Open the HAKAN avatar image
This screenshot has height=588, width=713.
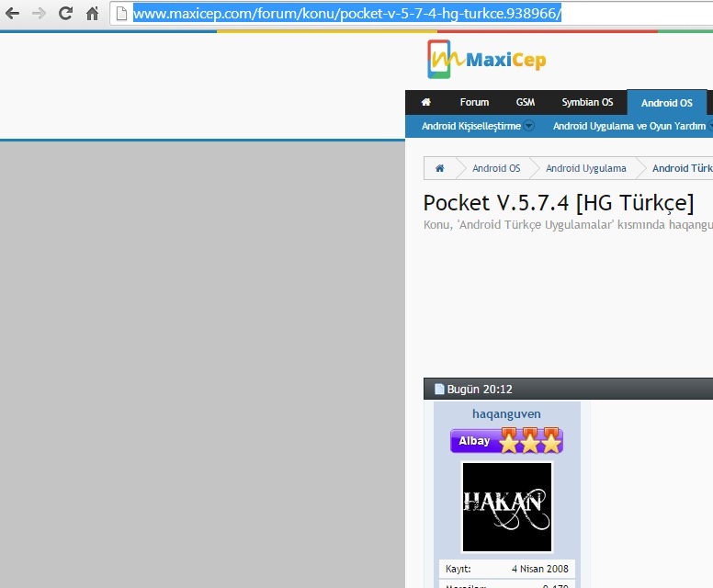coord(507,507)
